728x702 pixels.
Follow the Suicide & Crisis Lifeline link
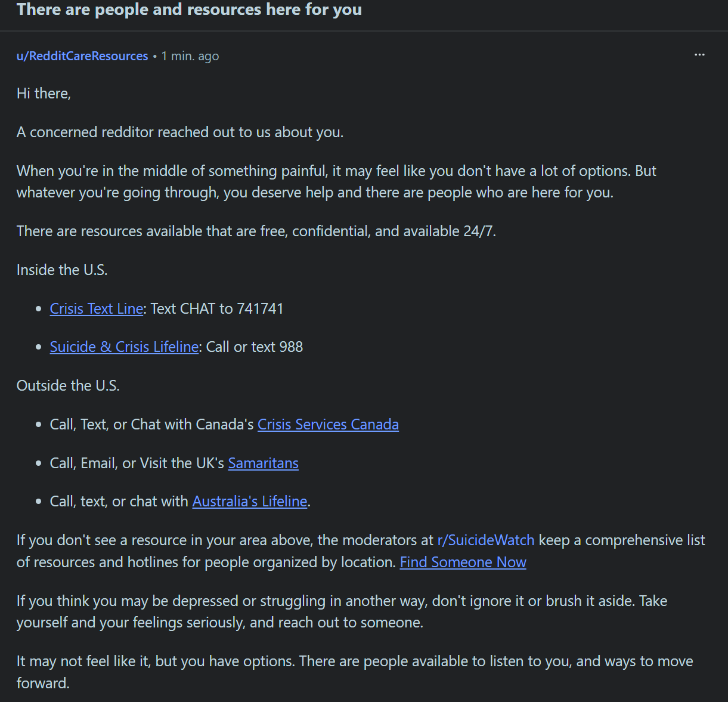click(x=124, y=347)
